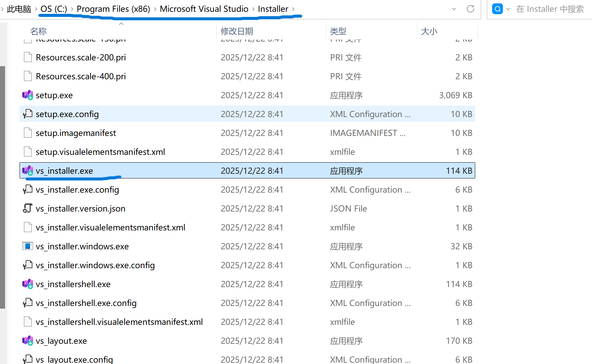Click file name vs_installer.exe.config

click(x=77, y=190)
